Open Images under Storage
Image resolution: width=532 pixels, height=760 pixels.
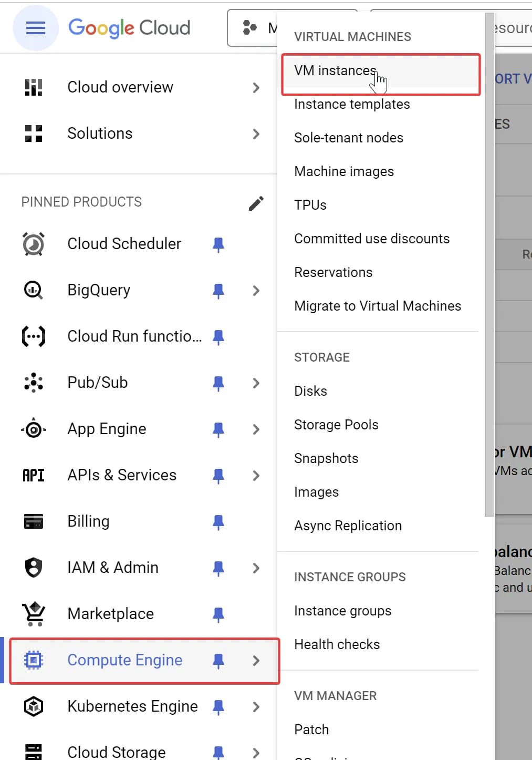tap(317, 492)
